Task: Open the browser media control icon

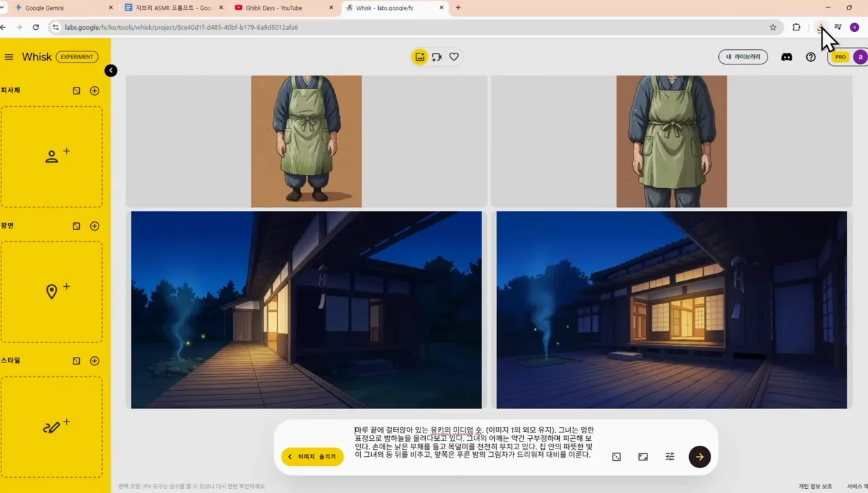Action: coord(837,27)
